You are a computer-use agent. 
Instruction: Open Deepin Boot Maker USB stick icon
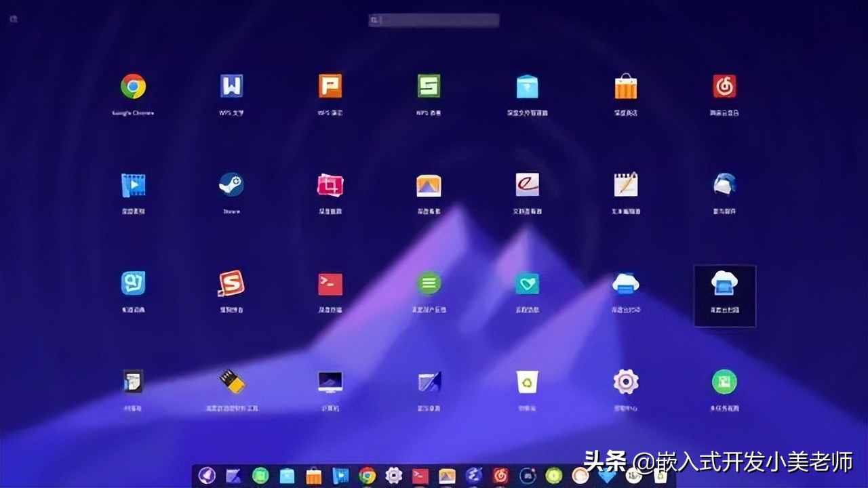(x=231, y=382)
